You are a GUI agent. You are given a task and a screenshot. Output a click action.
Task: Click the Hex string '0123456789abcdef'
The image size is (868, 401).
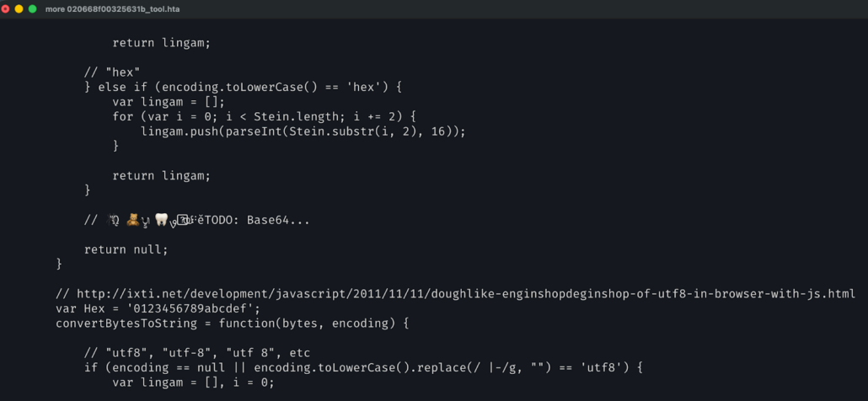coord(186,308)
